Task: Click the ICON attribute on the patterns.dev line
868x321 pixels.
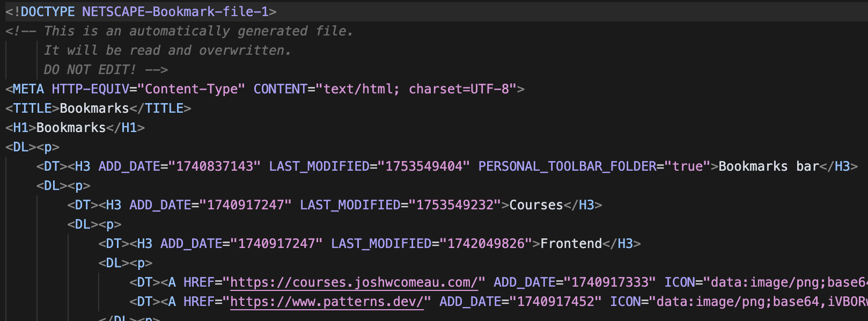Action: pos(625,302)
